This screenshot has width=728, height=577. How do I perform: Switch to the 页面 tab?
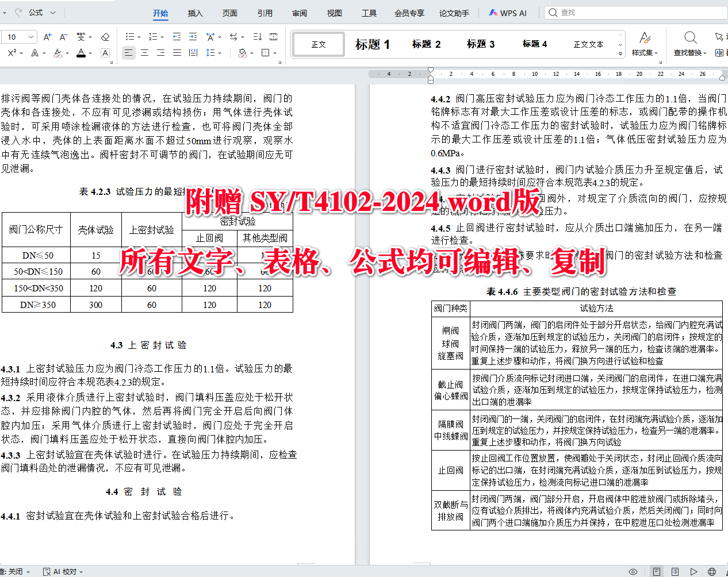click(x=230, y=13)
